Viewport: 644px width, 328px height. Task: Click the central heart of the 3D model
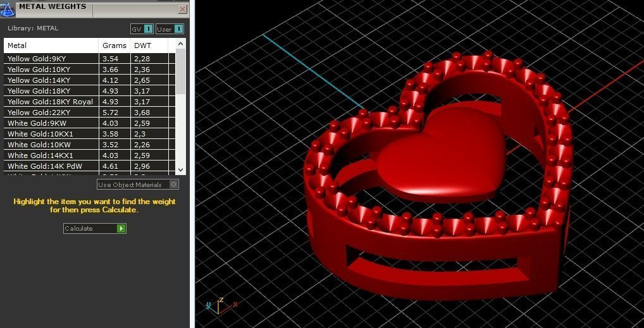point(443,154)
